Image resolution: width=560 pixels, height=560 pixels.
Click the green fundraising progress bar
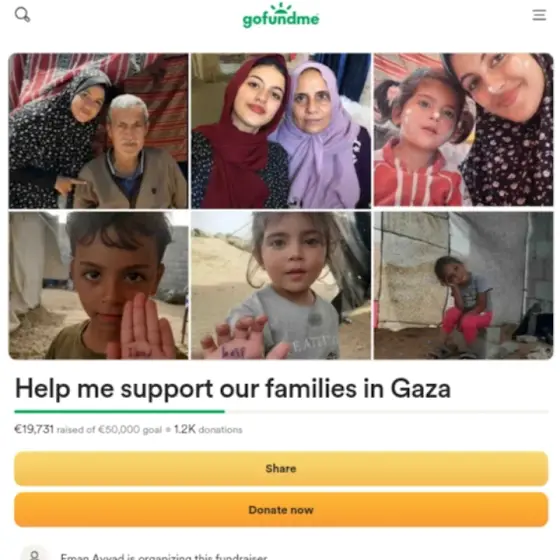(x=119, y=412)
